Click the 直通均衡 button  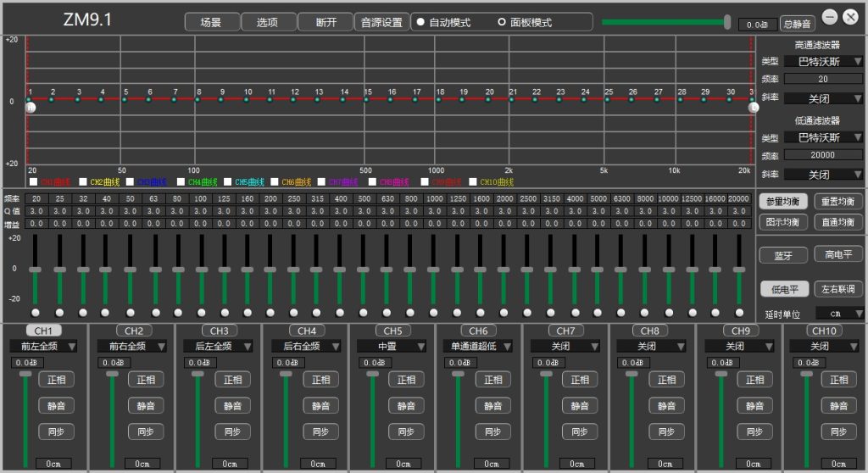pos(838,222)
